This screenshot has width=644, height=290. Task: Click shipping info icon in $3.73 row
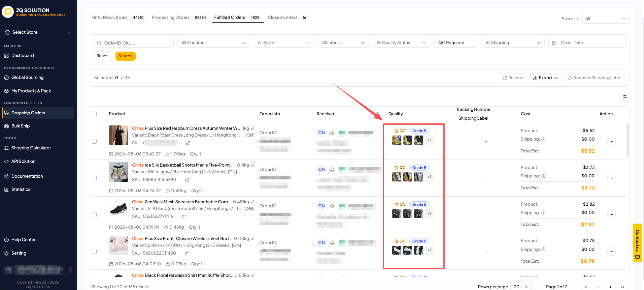(x=543, y=176)
